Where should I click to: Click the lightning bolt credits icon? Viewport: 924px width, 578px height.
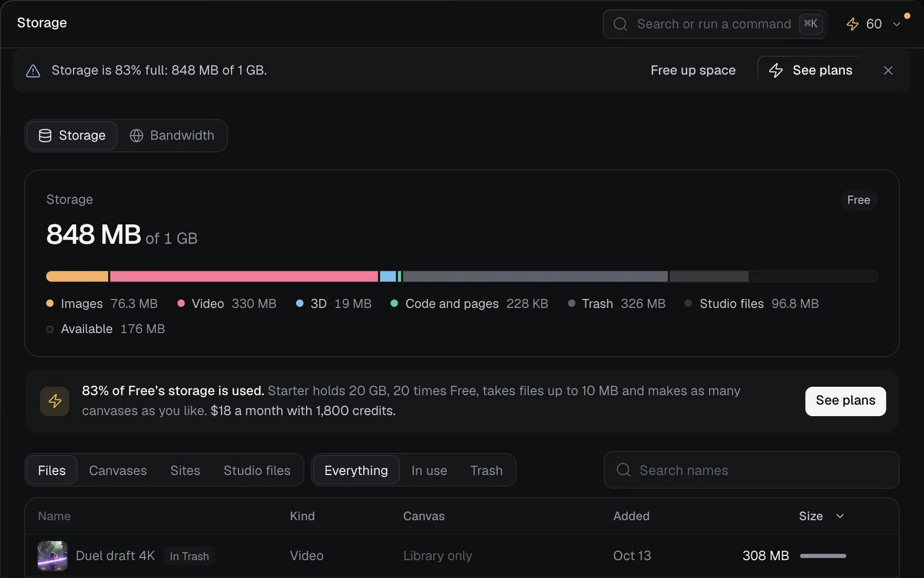point(852,24)
